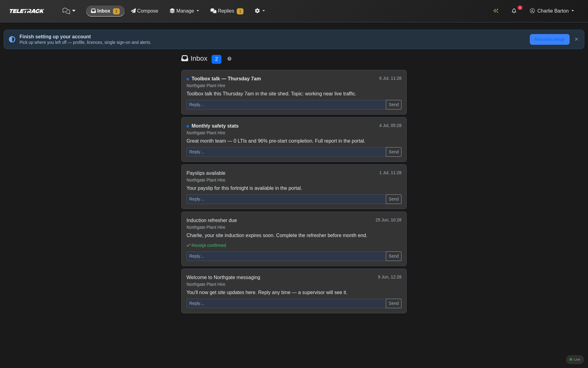Click the 6 Jul, 11:28 timestamp

390,79
